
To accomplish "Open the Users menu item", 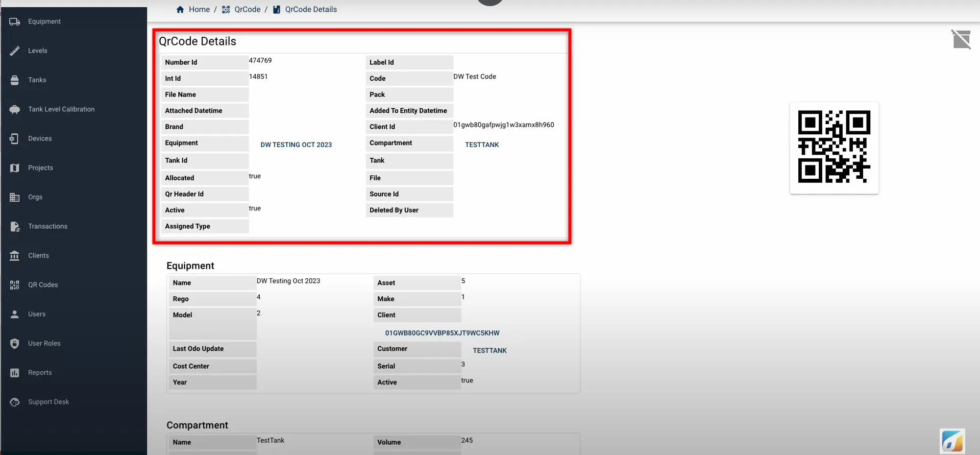I will click(37, 314).
